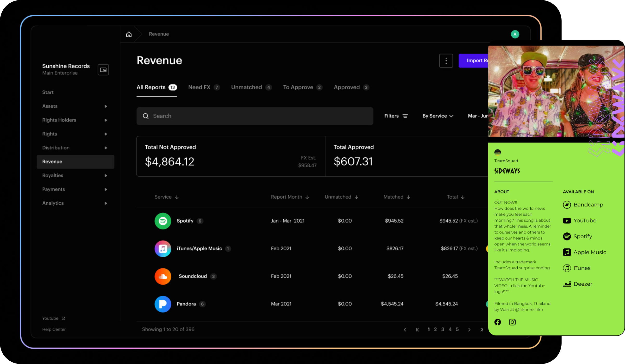Click the Sideways cover photo thumbnail
This screenshot has height=364, width=625.
pyautogui.click(x=556, y=91)
